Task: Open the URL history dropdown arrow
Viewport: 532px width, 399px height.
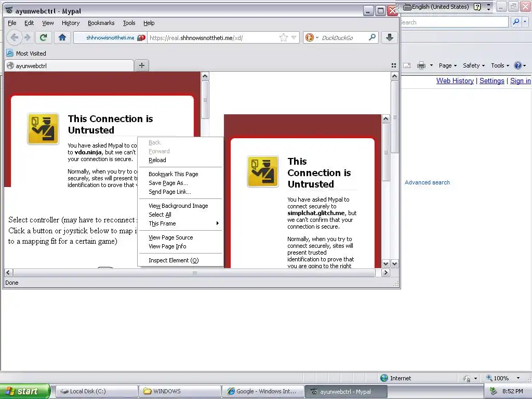Action: pos(294,37)
